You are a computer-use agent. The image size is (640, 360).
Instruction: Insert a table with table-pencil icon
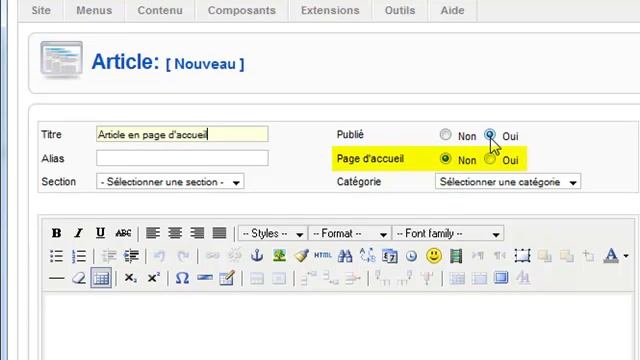click(227, 278)
